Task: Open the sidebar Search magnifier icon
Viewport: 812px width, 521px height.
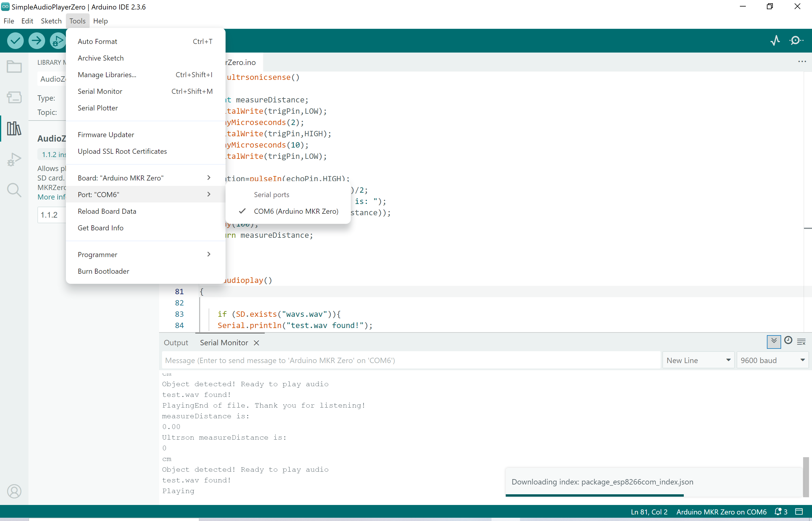Action: (x=14, y=190)
